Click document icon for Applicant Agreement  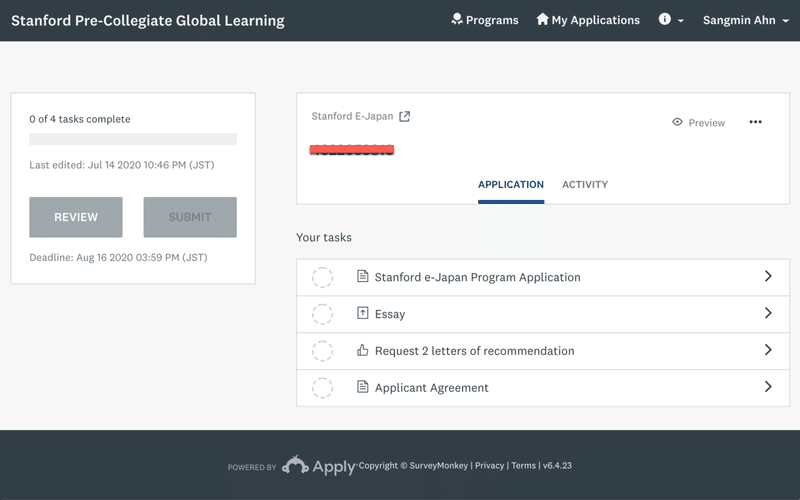(362, 387)
